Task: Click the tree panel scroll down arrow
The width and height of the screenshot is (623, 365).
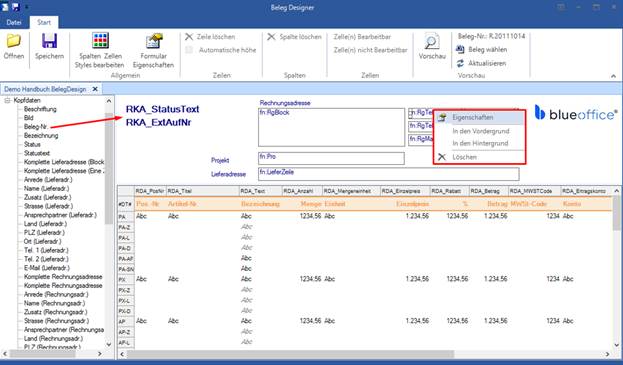Action: 108,344
